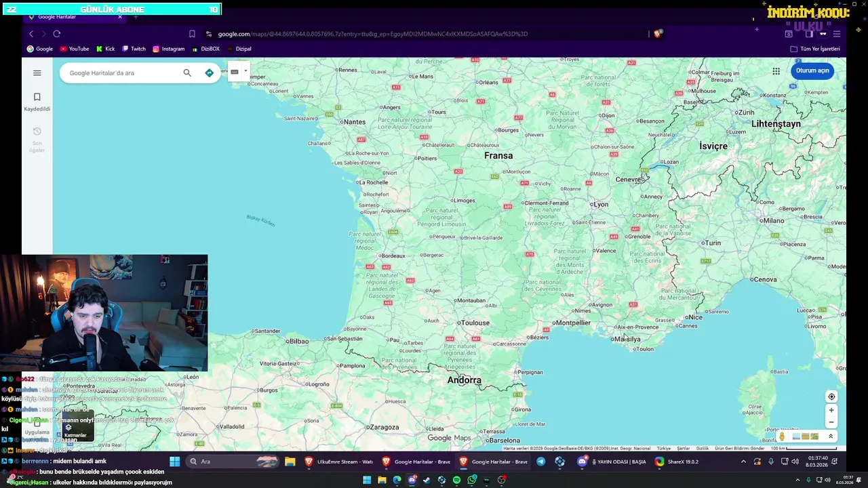This screenshot has width=868, height=488.
Task: Click the Türkiye footer link
Action: (664, 448)
